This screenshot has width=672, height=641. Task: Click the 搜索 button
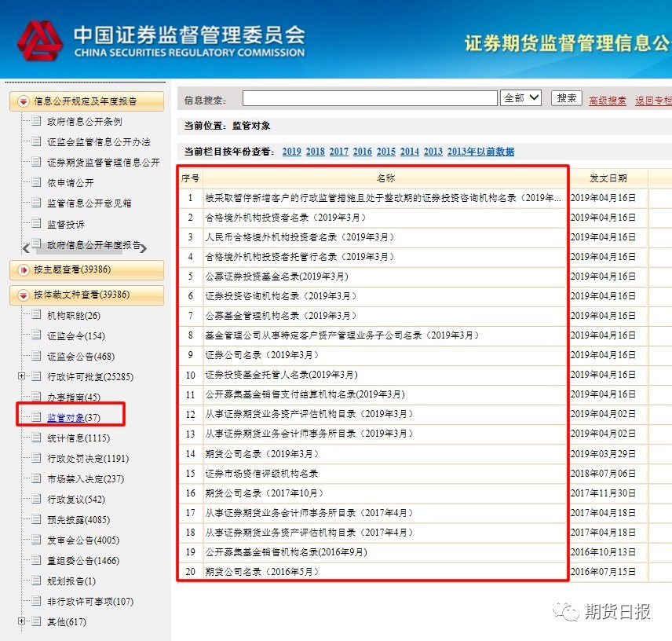tap(566, 98)
